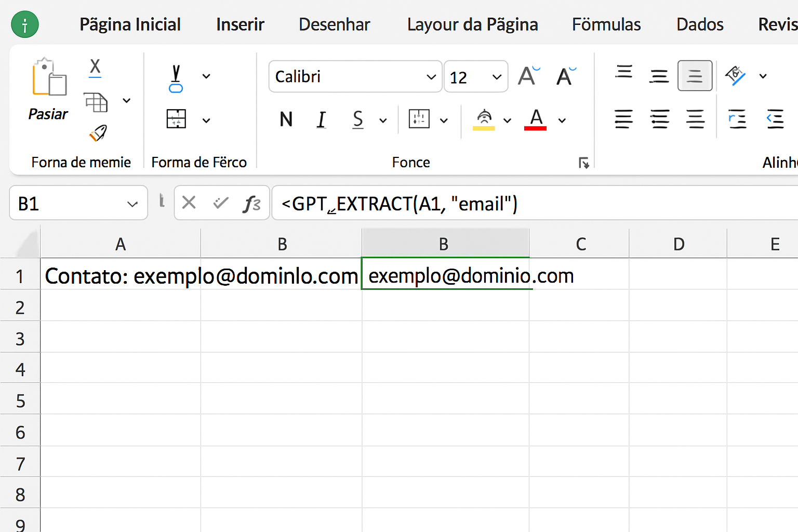798x532 pixels.
Task: Expand the Name Box dropdown arrow
Action: [x=132, y=204]
